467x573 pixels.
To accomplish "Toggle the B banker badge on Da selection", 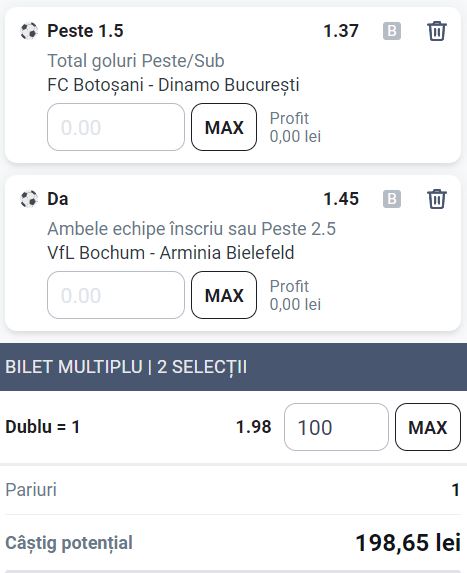I will 392,199.
